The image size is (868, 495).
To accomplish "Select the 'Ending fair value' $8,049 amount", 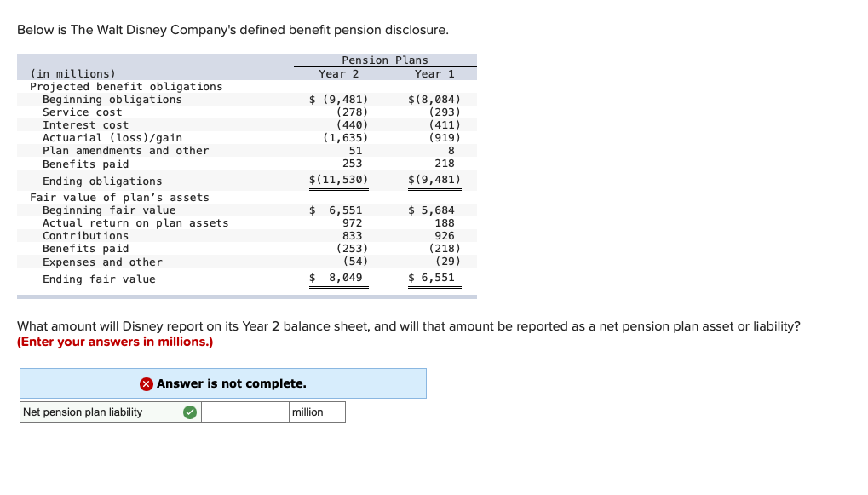I will 341,278.
